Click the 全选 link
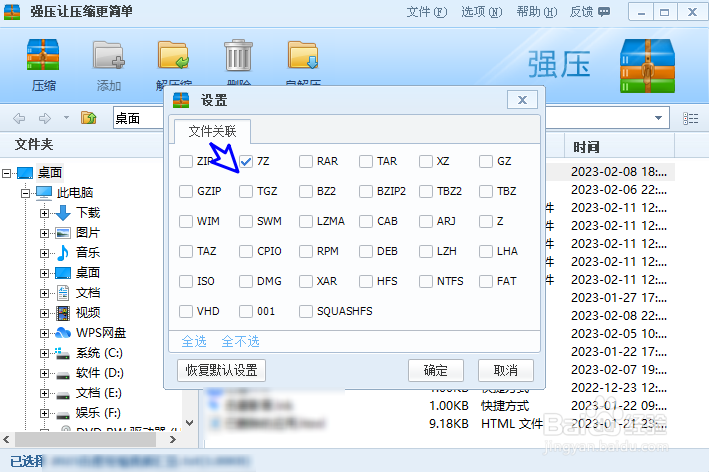 [x=194, y=341]
